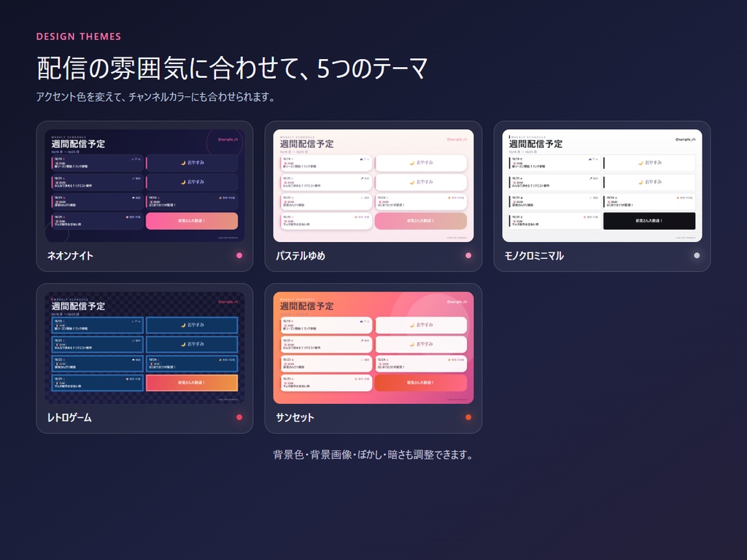Click the DESIGN THEMES section label

click(79, 36)
